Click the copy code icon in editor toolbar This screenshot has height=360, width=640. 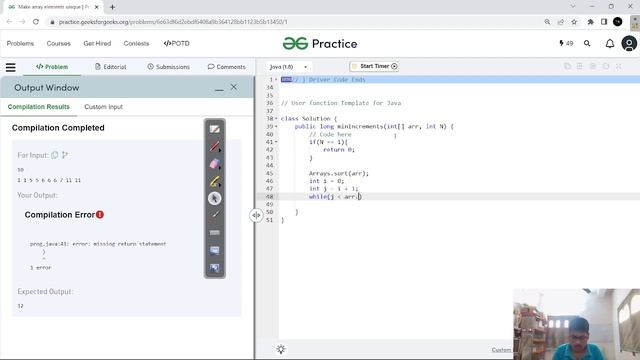567,66
